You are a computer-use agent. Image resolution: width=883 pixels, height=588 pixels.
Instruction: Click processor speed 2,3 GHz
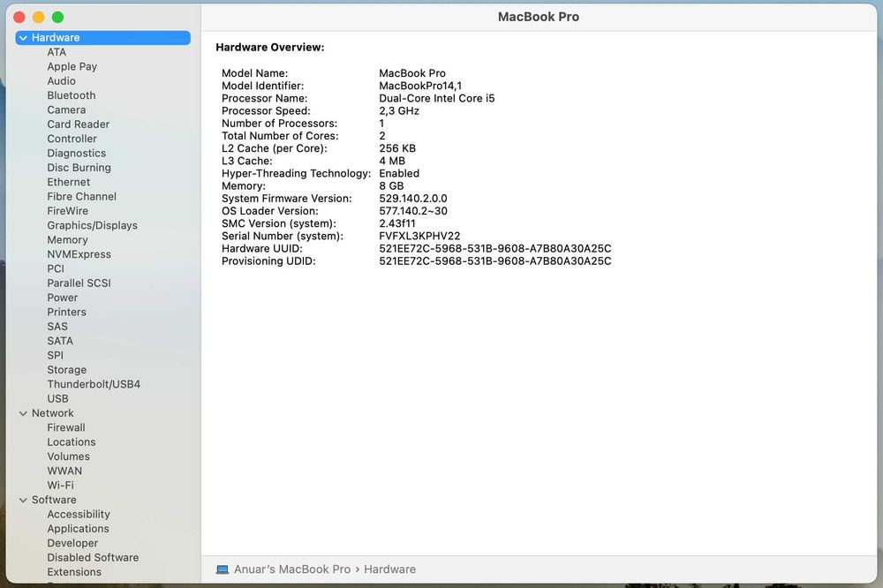pos(399,111)
